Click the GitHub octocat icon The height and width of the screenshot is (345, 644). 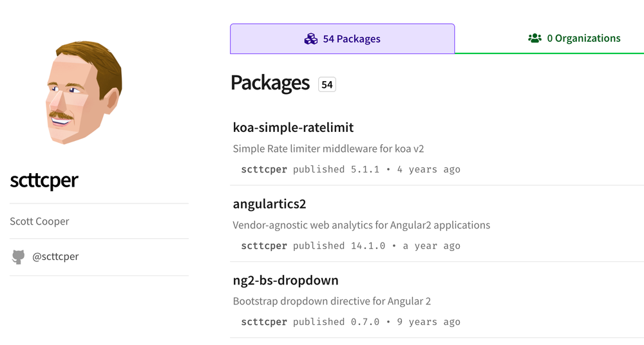click(19, 257)
